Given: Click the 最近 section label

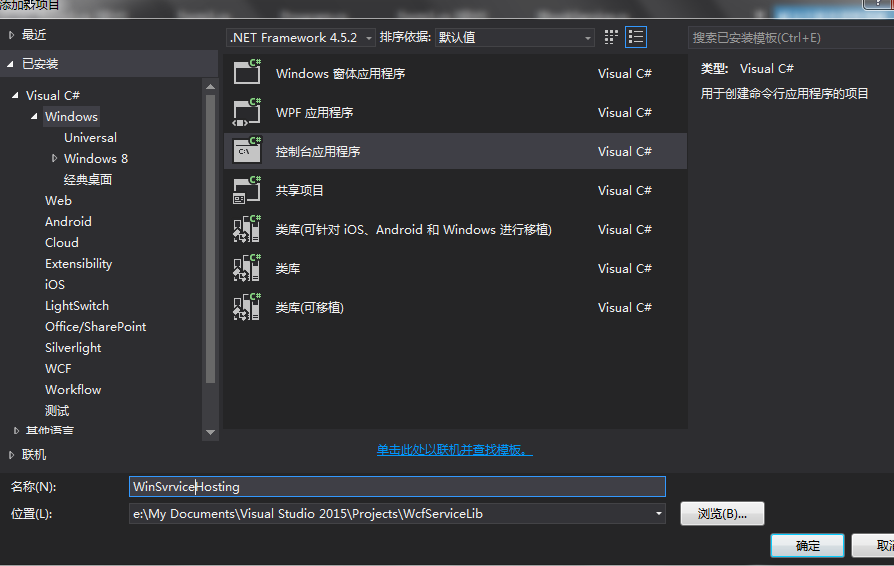Looking at the screenshot, I should (34, 35).
